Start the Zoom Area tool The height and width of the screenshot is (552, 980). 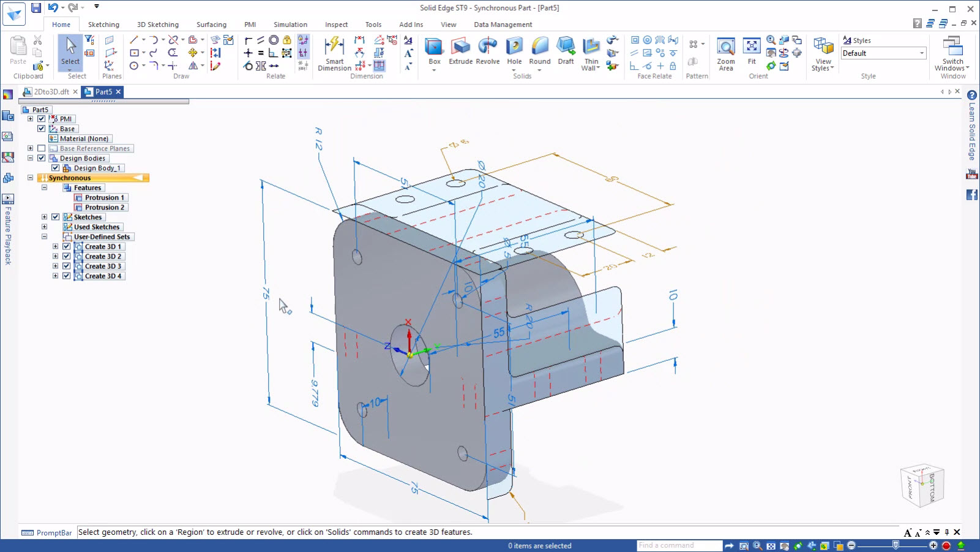point(725,52)
